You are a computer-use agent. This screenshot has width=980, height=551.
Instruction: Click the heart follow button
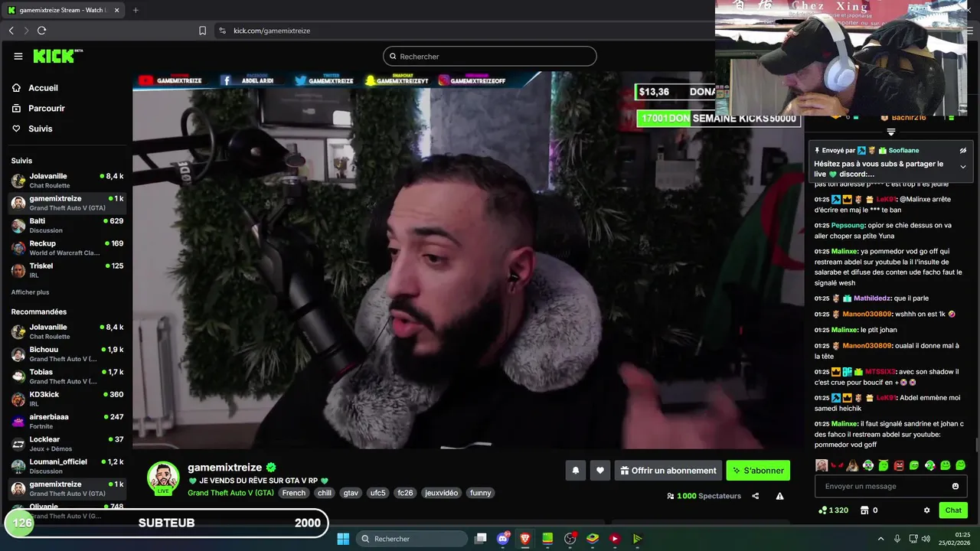pyautogui.click(x=600, y=471)
